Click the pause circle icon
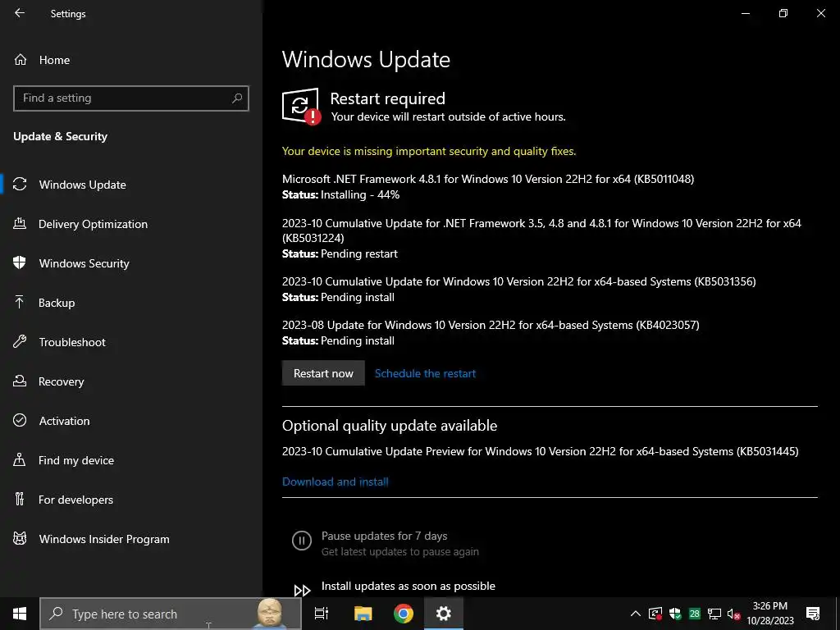The width and height of the screenshot is (840, 630). [302, 541]
